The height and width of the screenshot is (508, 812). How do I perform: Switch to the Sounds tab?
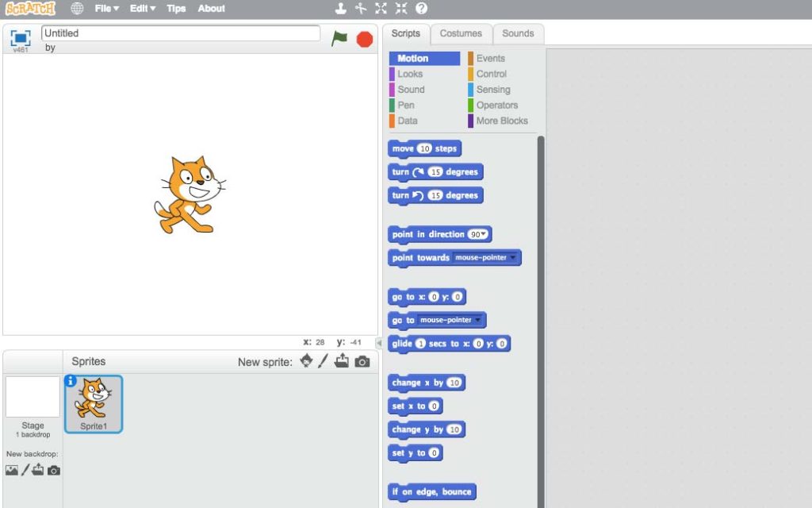518,33
